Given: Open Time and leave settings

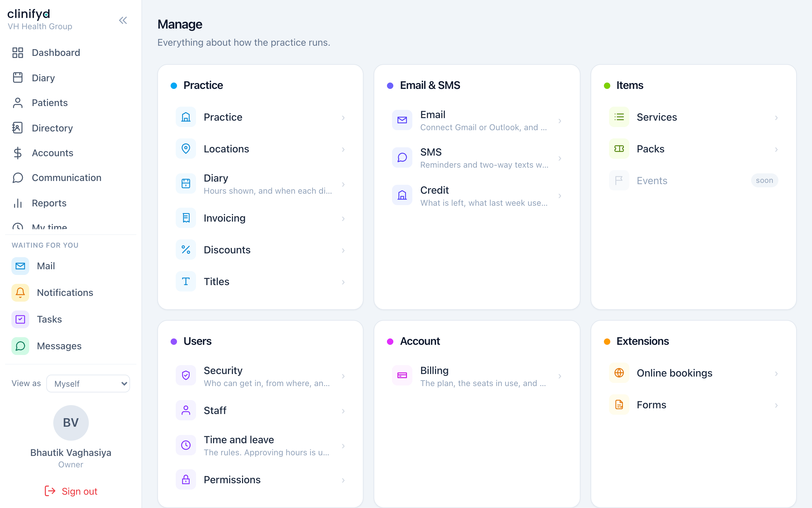Looking at the screenshot, I should (260, 445).
